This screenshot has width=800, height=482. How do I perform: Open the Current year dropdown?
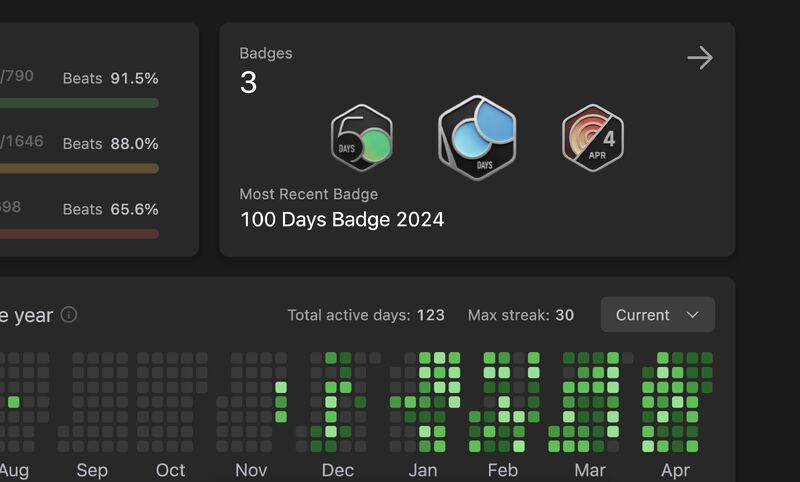[x=658, y=315]
